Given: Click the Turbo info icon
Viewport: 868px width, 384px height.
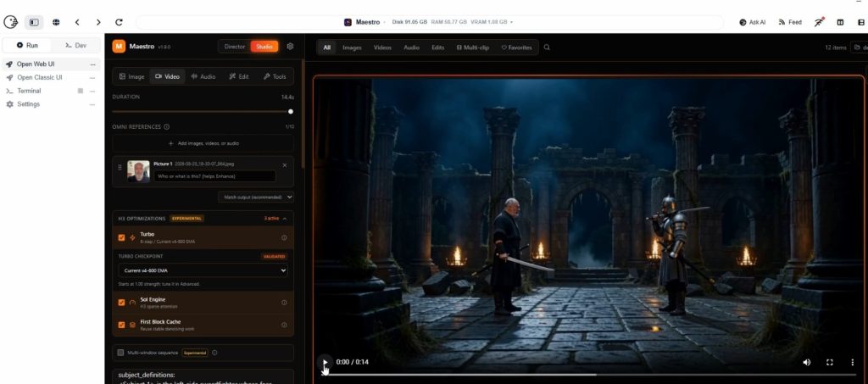Looking at the screenshot, I should pos(284,237).
